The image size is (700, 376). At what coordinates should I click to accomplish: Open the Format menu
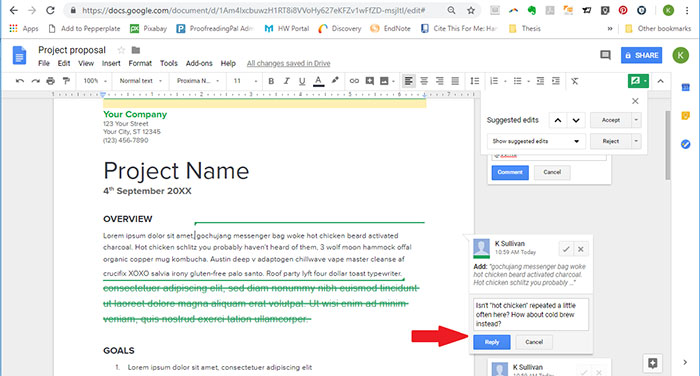tap(140, 63)
